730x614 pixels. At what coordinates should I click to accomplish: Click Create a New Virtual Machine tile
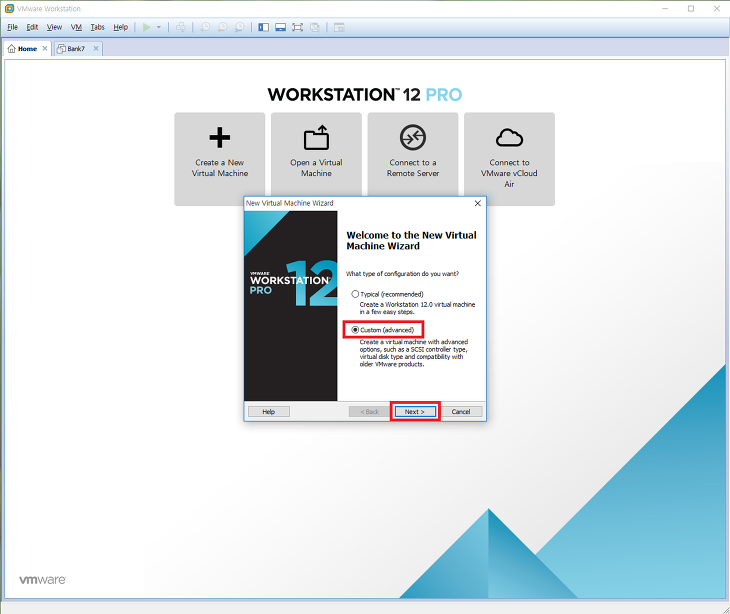(220, 159)
